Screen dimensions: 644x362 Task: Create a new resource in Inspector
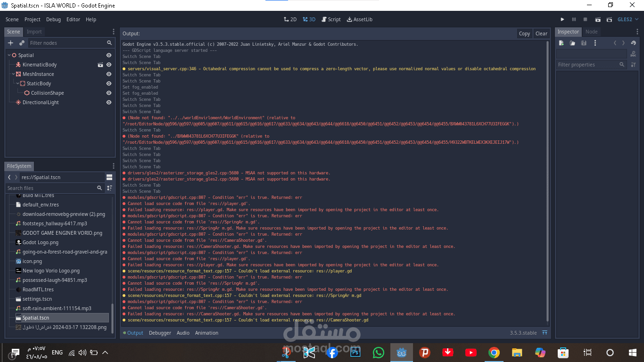[x=561, y=43]
